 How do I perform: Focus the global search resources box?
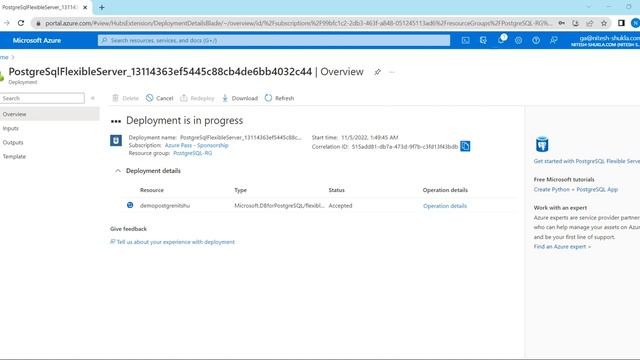tap(274, 40)
